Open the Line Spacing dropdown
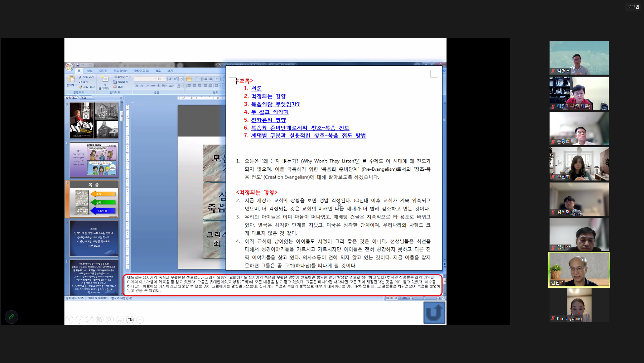The height and width of the screenshot is (363, 644). coord(216,79)
